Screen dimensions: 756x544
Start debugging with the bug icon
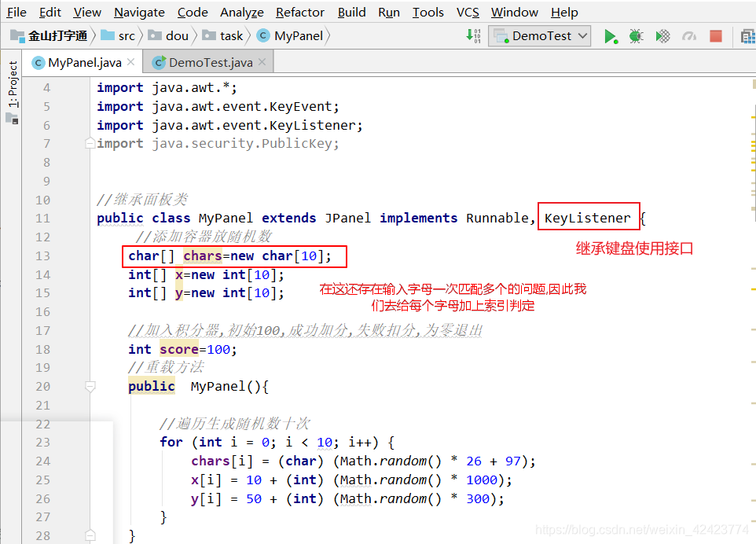(637, 36)
